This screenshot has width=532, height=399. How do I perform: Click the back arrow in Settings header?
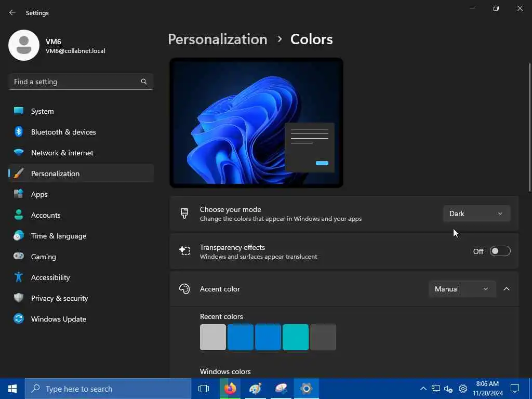pyautogui.click(x=12, y=12)
